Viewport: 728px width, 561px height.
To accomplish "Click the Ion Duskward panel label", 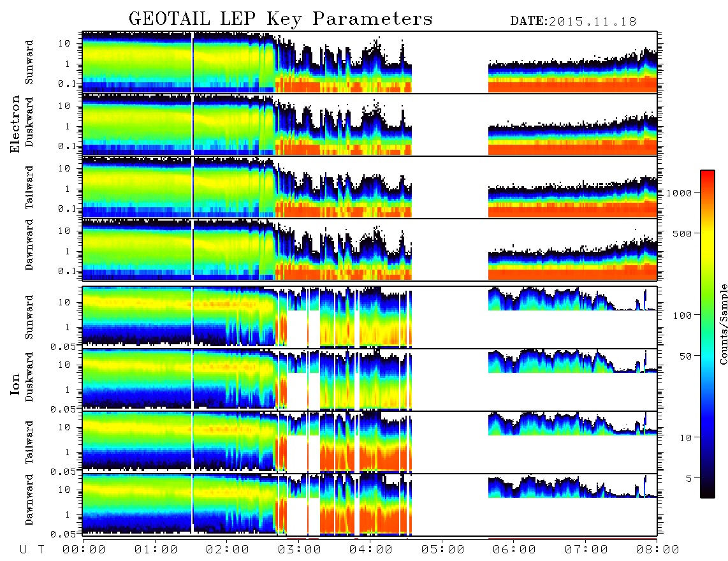I will (x=29, y=377).
